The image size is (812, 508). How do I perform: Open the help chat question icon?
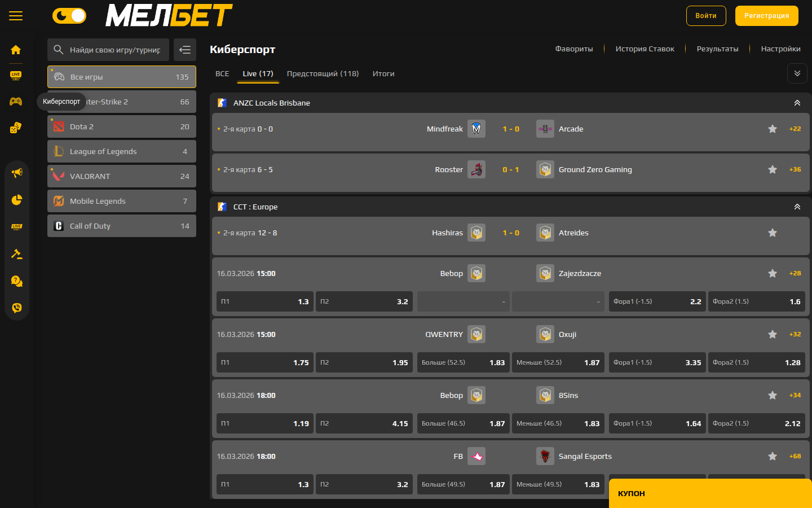point(17,281)
